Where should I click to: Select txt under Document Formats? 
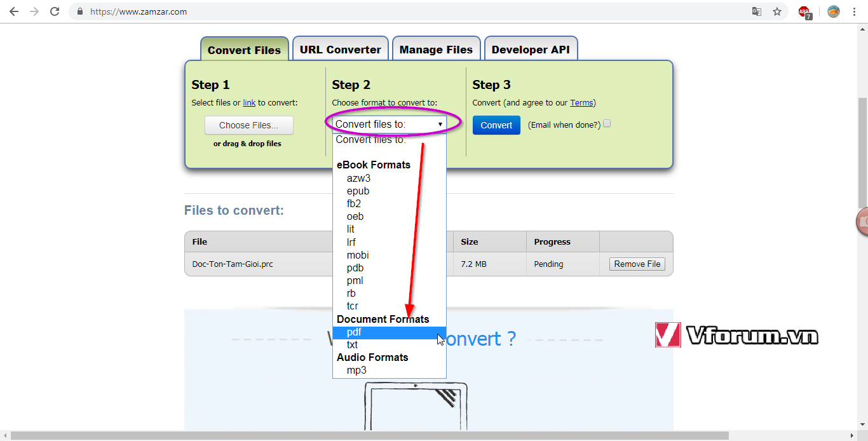coord(390,345)
